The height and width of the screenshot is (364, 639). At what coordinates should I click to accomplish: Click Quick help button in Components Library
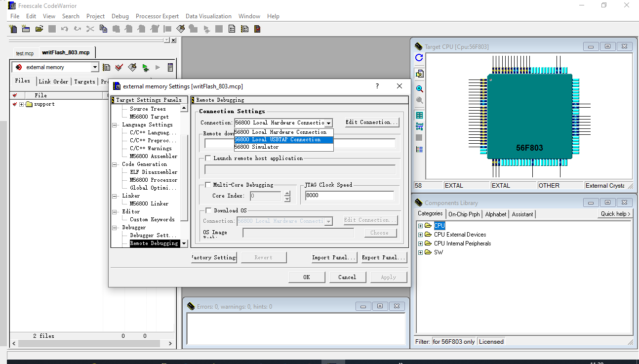[615, 214]
